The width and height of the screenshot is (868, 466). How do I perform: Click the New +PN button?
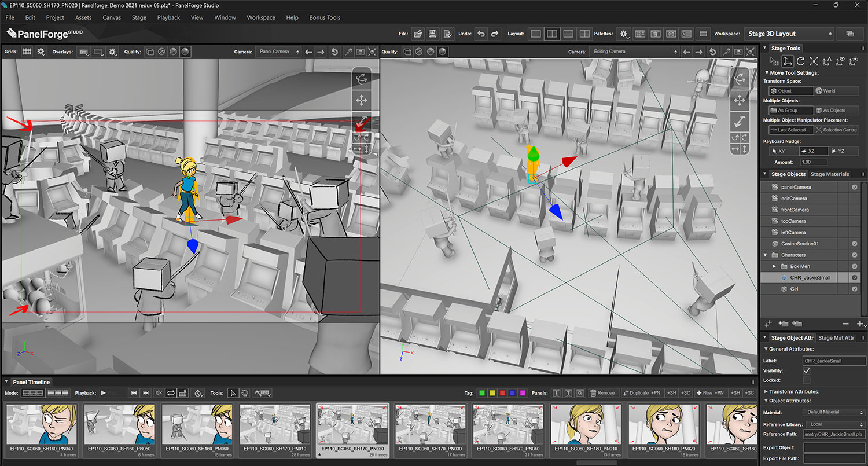tap(710, 393)
